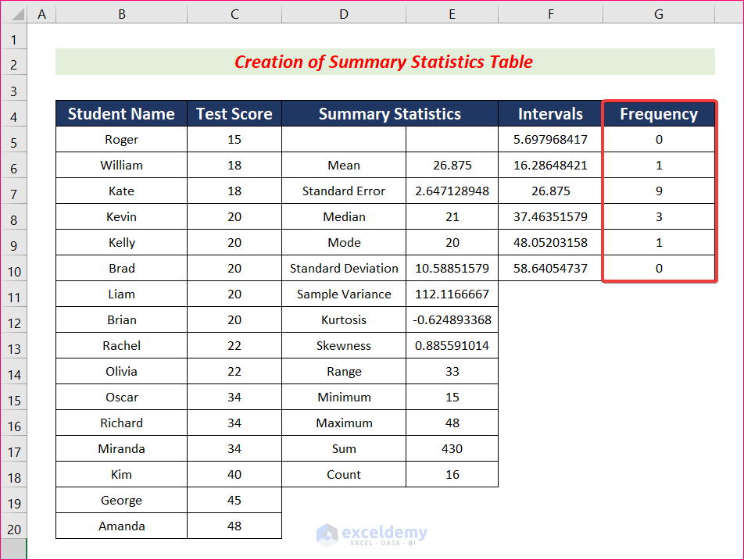Select column B header

pos(121,14)
